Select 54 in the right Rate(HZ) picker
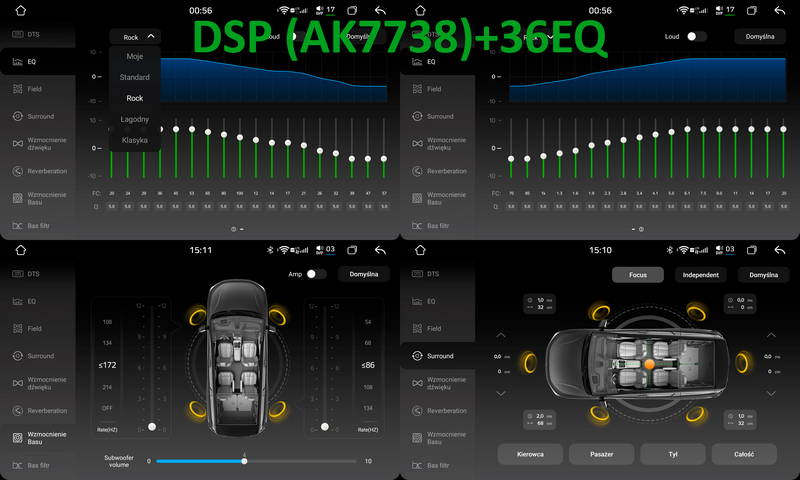This screenshot has width=800, height=480. (x=368, y=322)
